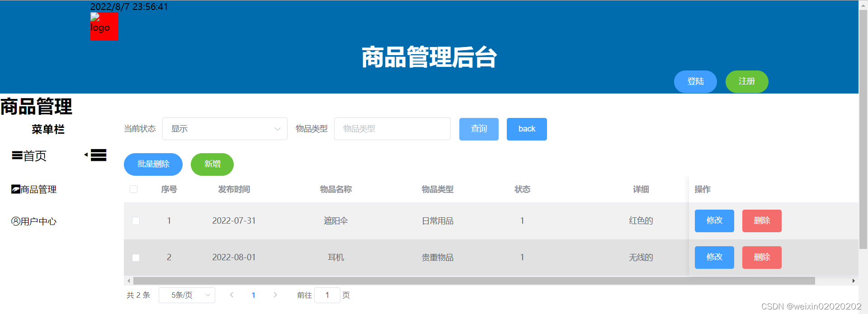Click the 状态 column header

click(x=522, y=189)
